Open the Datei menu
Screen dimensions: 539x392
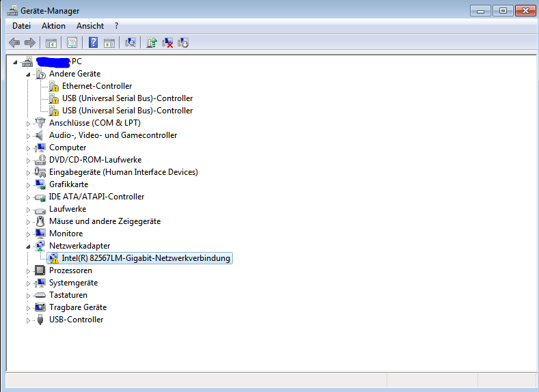pos(21,26)
